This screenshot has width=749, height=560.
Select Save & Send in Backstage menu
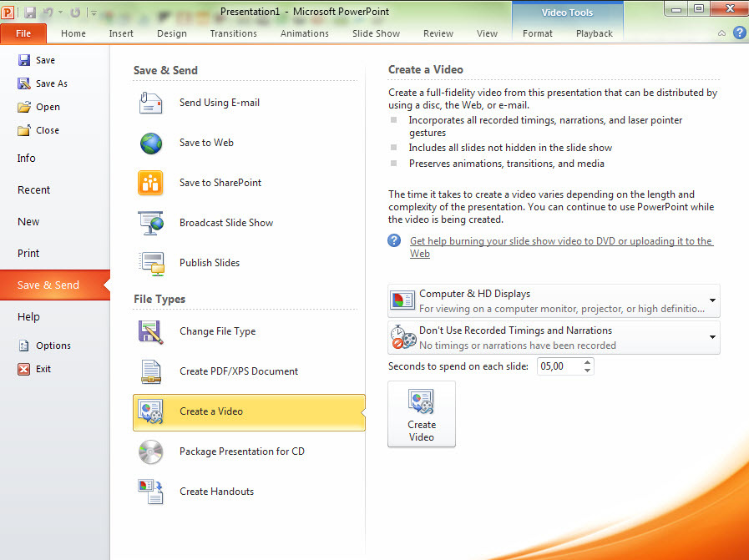point(55,285)
